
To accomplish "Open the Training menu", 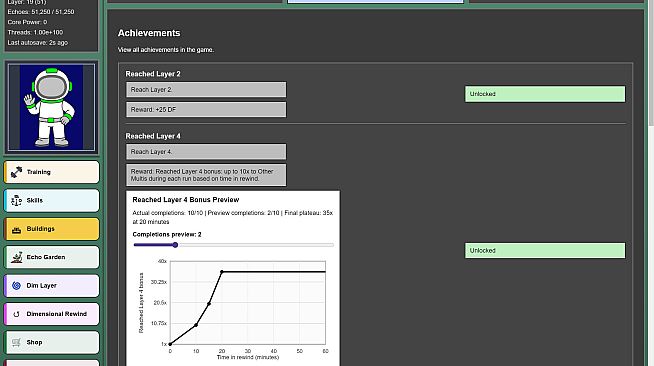I will [x=52, y=172].
